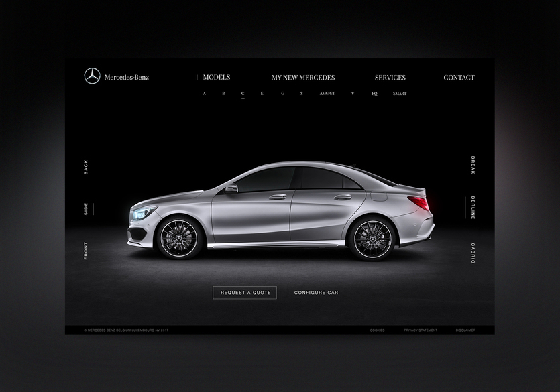
Task: Click the silver Mercedes car image
Action: pos(281,210)
